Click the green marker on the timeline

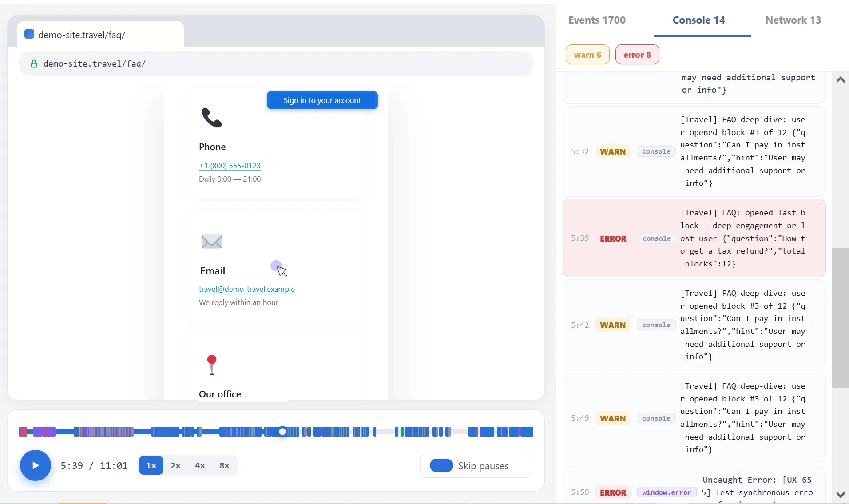click(402, 432)
